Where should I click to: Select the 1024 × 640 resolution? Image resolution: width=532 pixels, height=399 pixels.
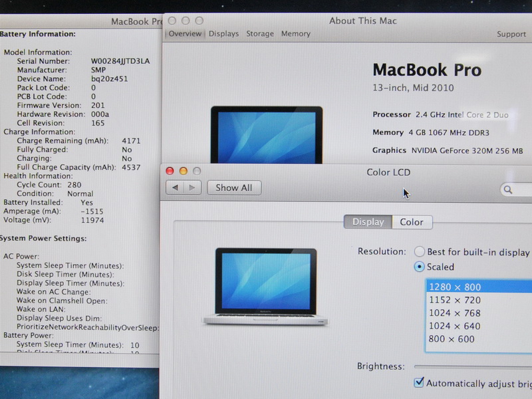click(479, 326)
